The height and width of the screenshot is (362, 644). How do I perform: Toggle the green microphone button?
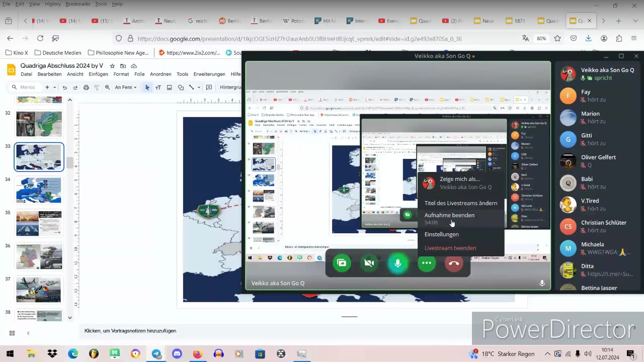(397, 263)
